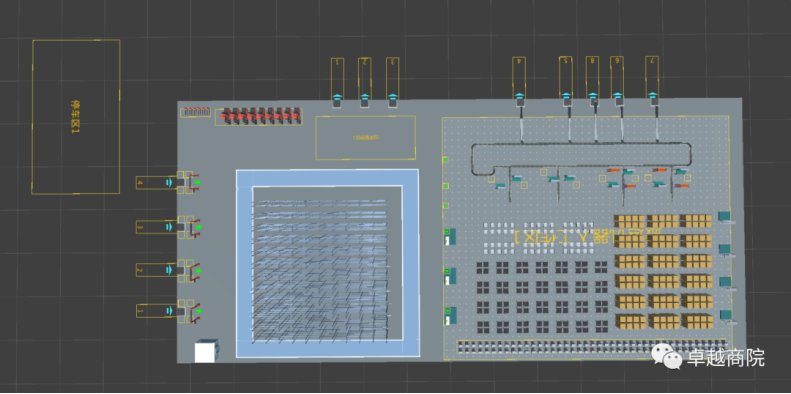This screenshot has height=394, width=791.
Task: Select the row of red forklifts
Action: 259,117
